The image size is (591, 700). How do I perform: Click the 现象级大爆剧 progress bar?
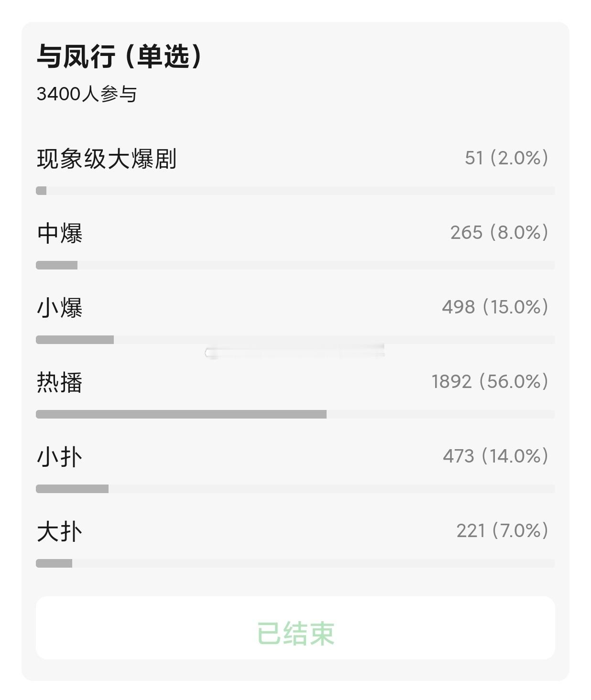tap(295, 191)
